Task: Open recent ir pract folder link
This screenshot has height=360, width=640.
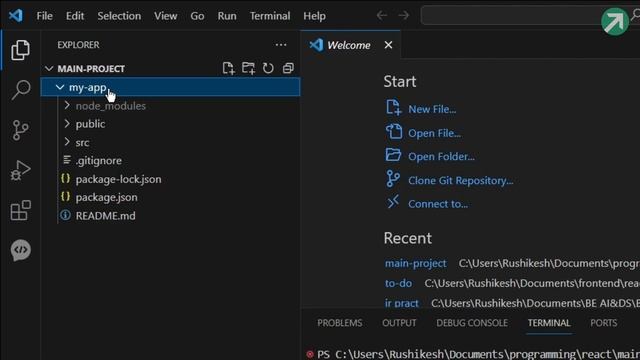Action: click(402, 303)
